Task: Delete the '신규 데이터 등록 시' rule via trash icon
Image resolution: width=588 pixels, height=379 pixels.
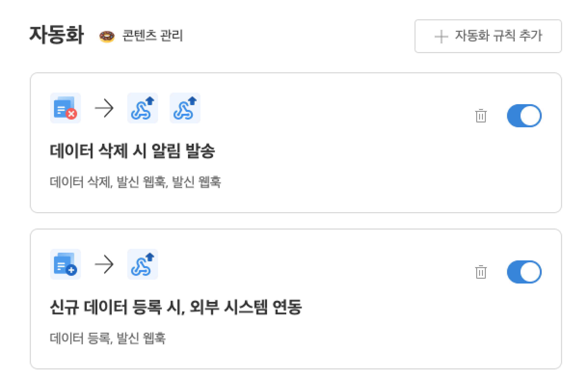Action: coord(481,272)
